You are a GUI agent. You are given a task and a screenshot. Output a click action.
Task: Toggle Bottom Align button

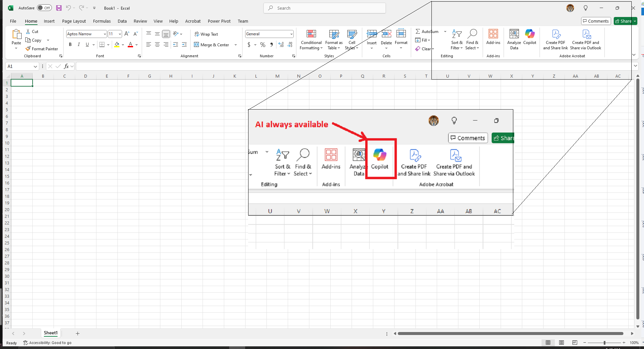(x=166, y=34)
